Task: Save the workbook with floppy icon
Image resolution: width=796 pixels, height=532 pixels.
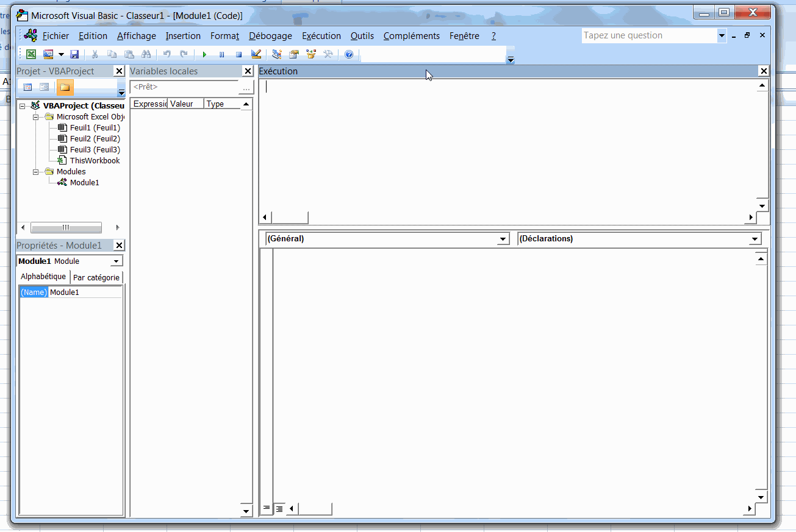Action: (x=74, y=54)
